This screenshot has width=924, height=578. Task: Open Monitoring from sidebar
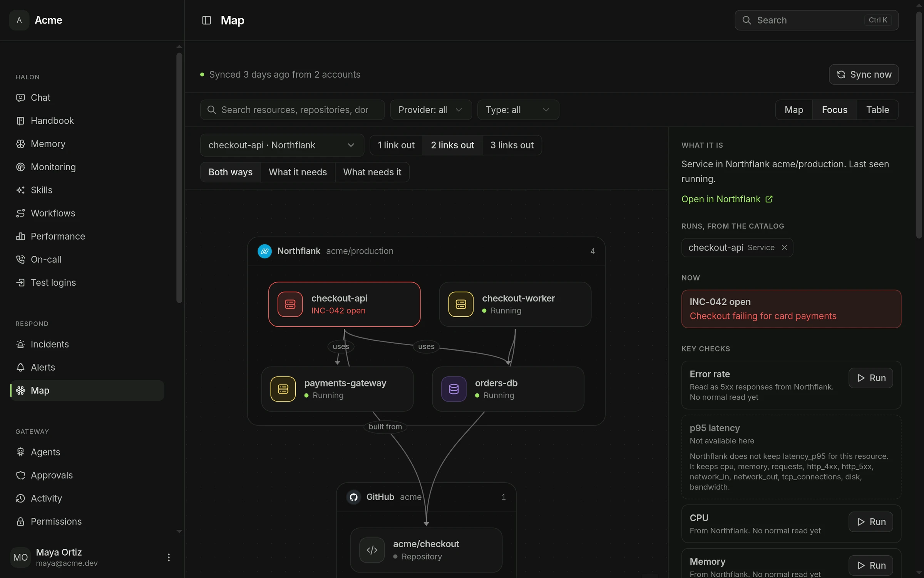pos(87,167)
